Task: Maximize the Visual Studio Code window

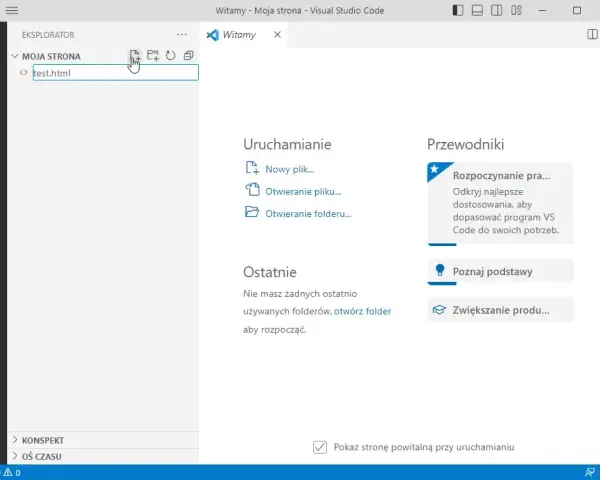Action: pyautogui.click(x=577, y=10)
